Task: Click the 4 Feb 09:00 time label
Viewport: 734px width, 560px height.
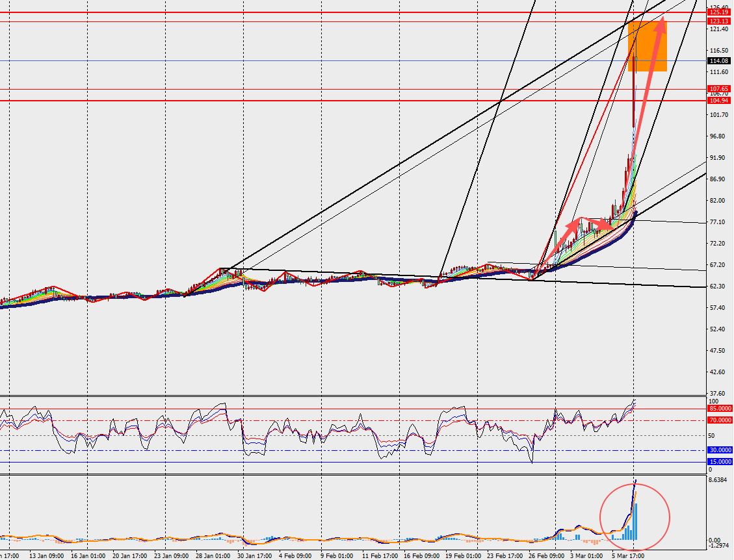Action: pos(295,556)
